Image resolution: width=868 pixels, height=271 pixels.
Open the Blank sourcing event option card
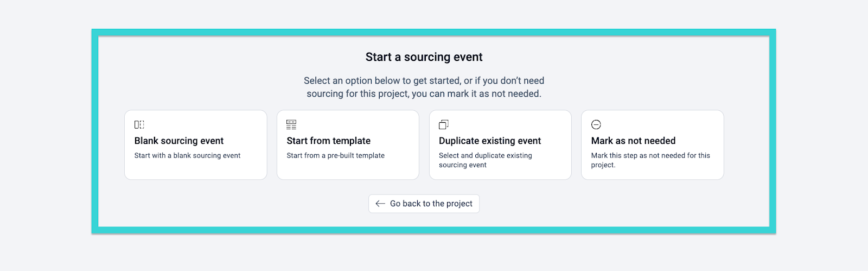196,169
